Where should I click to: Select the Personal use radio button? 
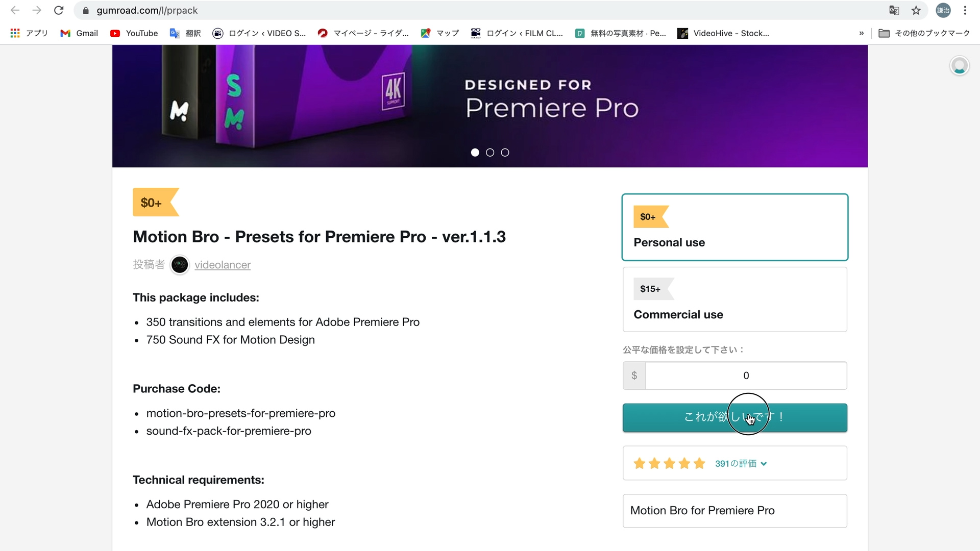pos(734,227)
